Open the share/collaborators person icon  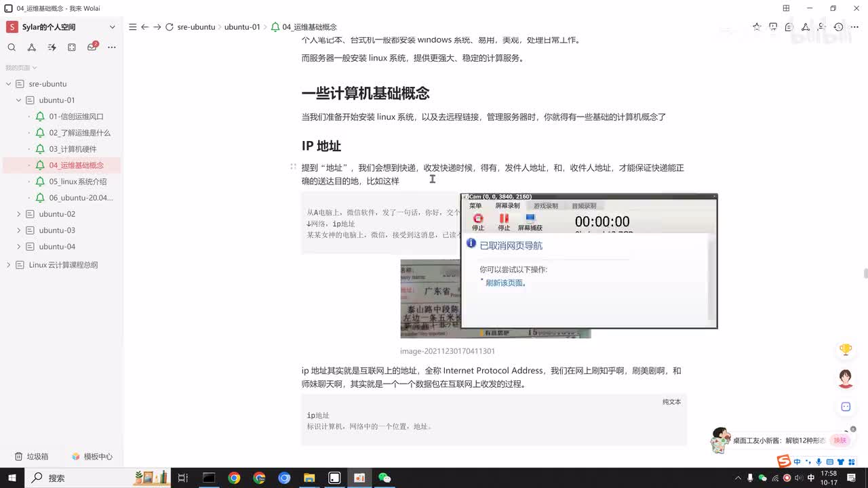coord(822,27)
